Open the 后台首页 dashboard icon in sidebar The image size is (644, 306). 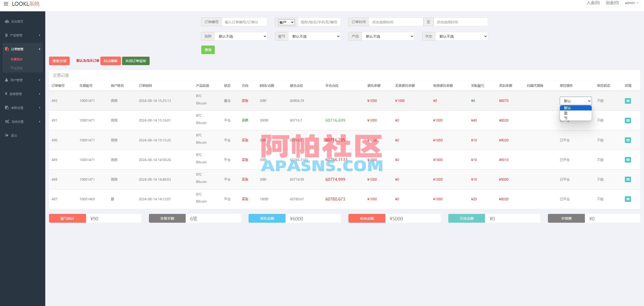click(x=7, y=21)
